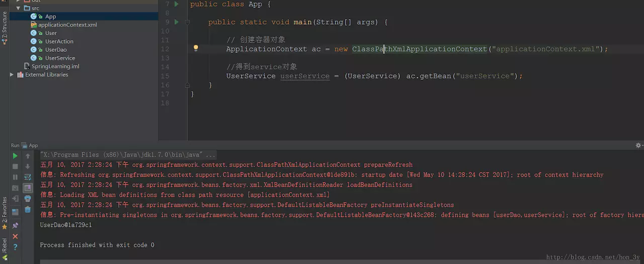Rerun App with the green play button
This screenshot has width=644, height=264.
15,156
